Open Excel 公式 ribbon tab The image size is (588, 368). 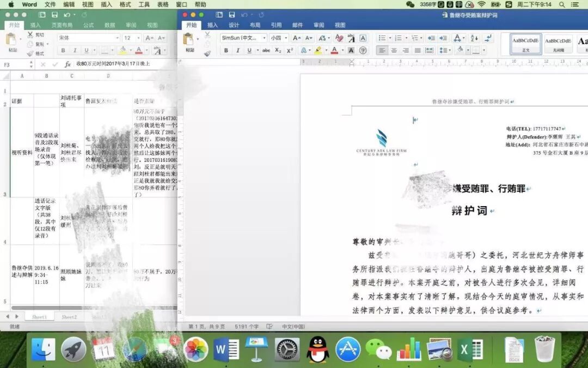(89, 25)
